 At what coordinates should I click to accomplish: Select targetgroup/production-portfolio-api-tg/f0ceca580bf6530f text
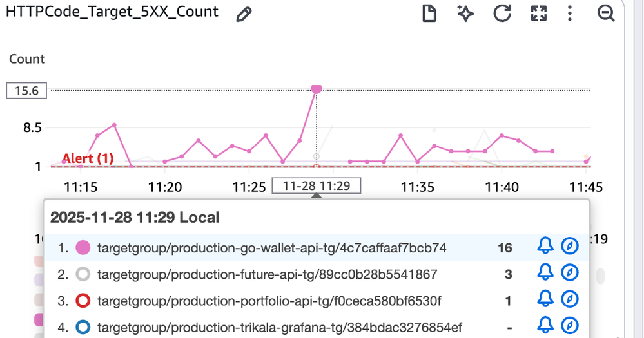click(269, 301)
